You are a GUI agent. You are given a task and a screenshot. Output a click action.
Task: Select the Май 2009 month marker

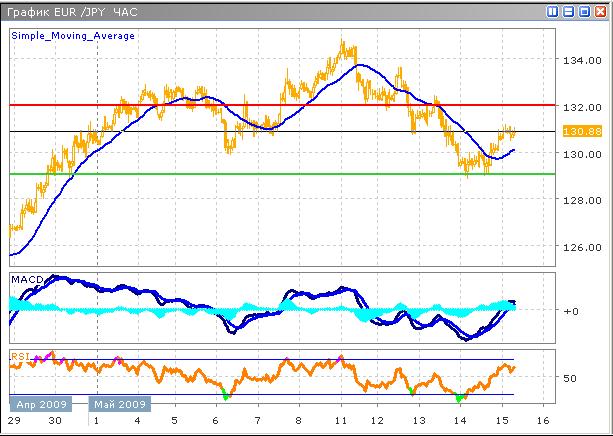(119, 405)
